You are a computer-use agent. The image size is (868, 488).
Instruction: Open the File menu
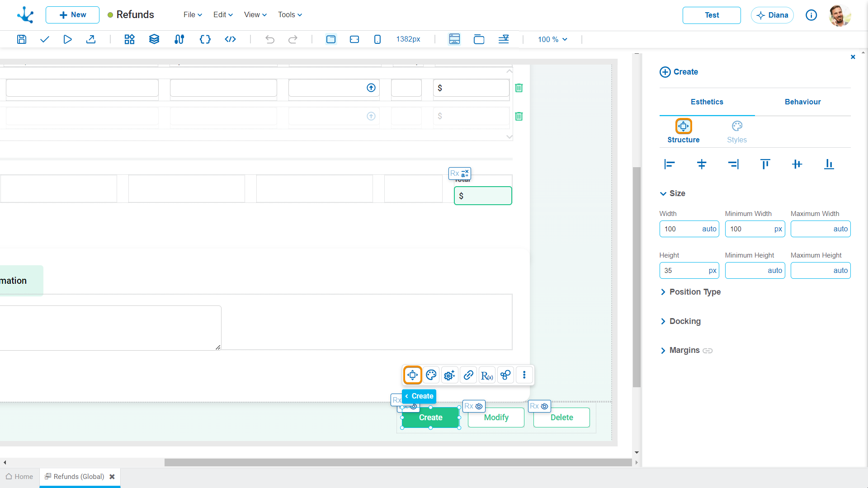click(193, 15)
